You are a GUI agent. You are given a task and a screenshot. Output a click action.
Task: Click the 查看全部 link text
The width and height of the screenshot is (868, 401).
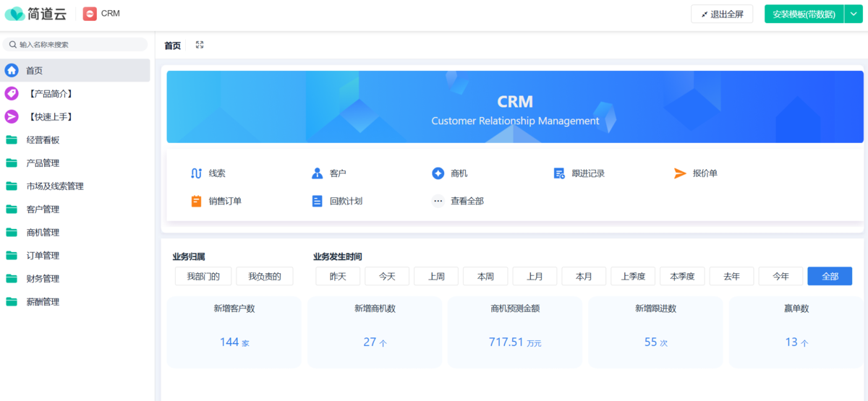467,201
